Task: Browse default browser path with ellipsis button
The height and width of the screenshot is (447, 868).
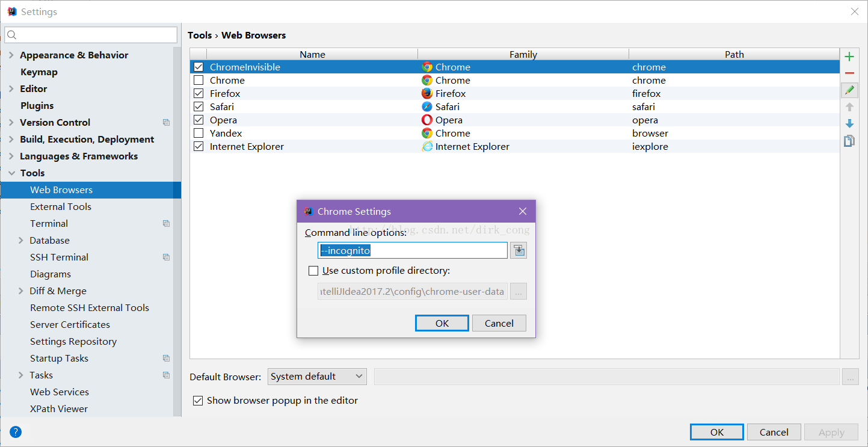Action: [851, 377]
